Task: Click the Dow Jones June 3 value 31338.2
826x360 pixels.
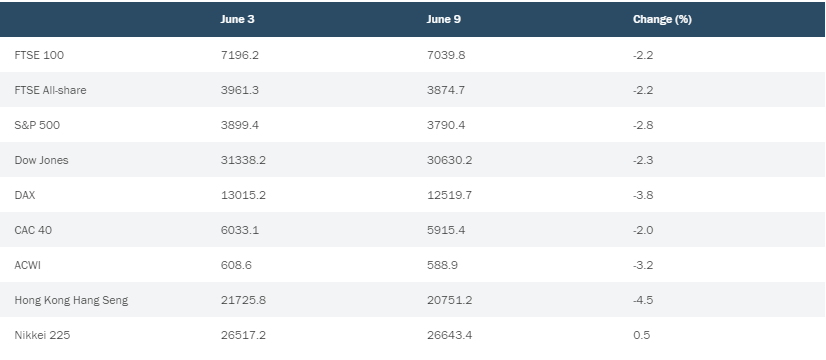Action: pyautogui.click(x=243, y=160)
